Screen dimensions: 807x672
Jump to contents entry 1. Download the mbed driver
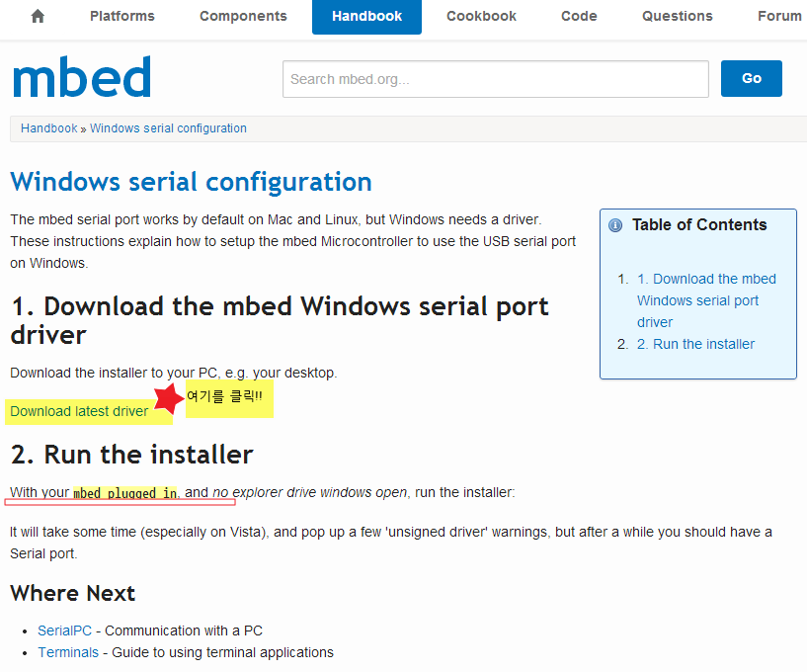click(x=706, y=300)
